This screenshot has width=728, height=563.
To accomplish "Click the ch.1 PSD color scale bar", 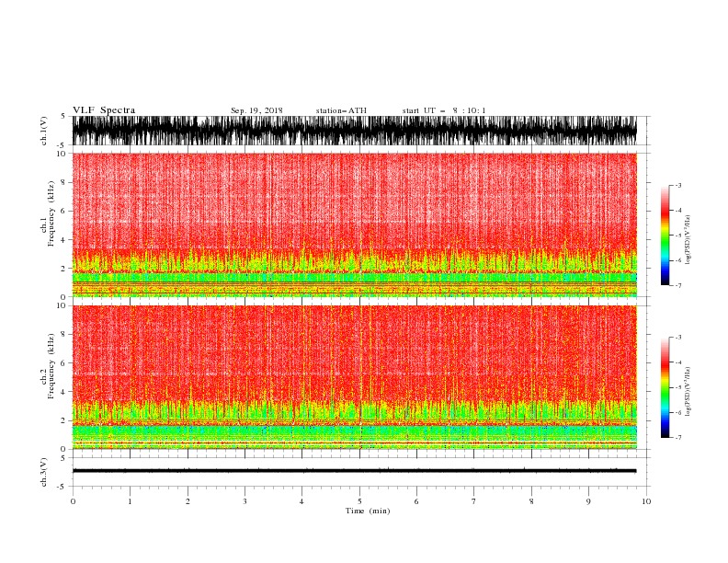I will [665, 236].
